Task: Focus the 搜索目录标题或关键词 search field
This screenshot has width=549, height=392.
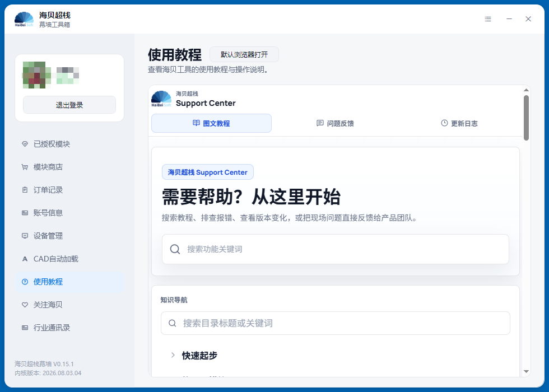Action: [x=336, y=323]
